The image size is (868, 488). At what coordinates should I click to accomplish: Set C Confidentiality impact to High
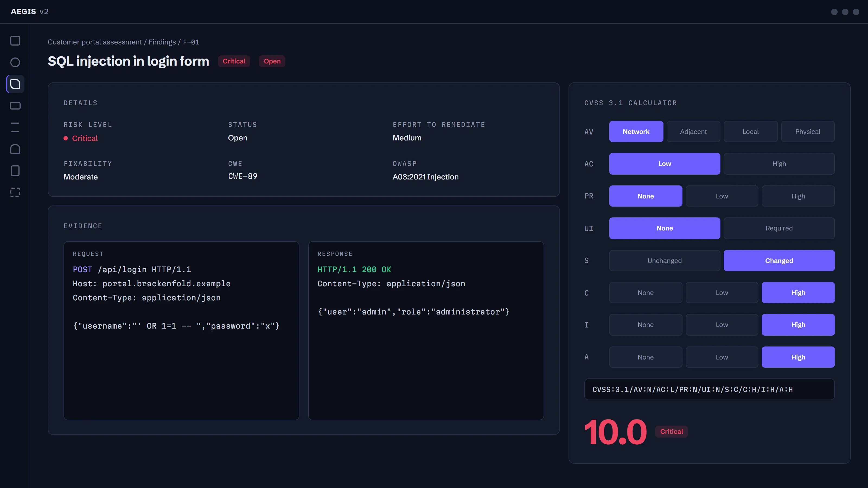798,293
